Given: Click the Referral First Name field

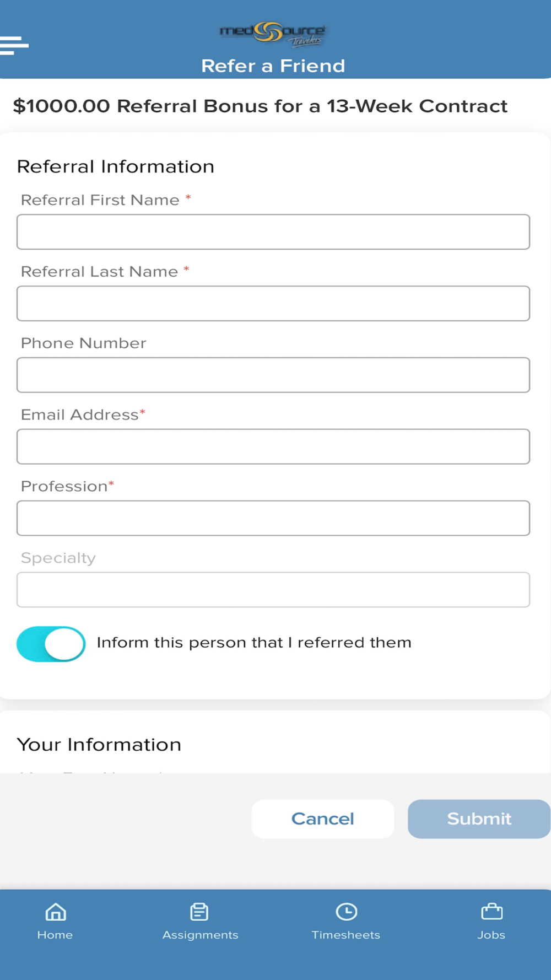Looking at the screenshot, I should [x=273, y=232].
